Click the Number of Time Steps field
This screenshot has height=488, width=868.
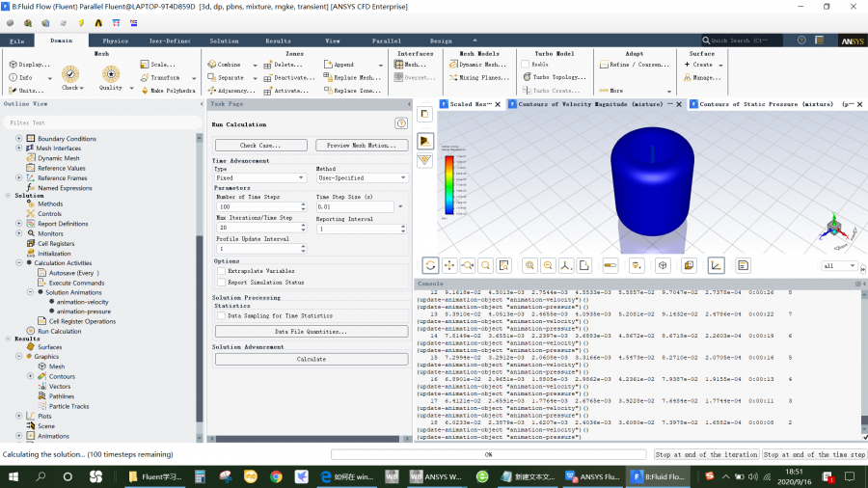pos(257,206)
